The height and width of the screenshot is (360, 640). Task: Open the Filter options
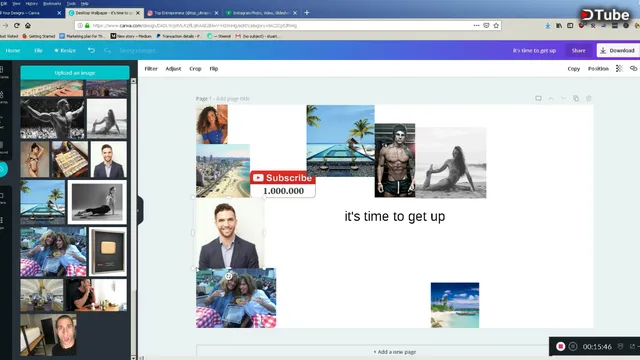click(151, 69)
